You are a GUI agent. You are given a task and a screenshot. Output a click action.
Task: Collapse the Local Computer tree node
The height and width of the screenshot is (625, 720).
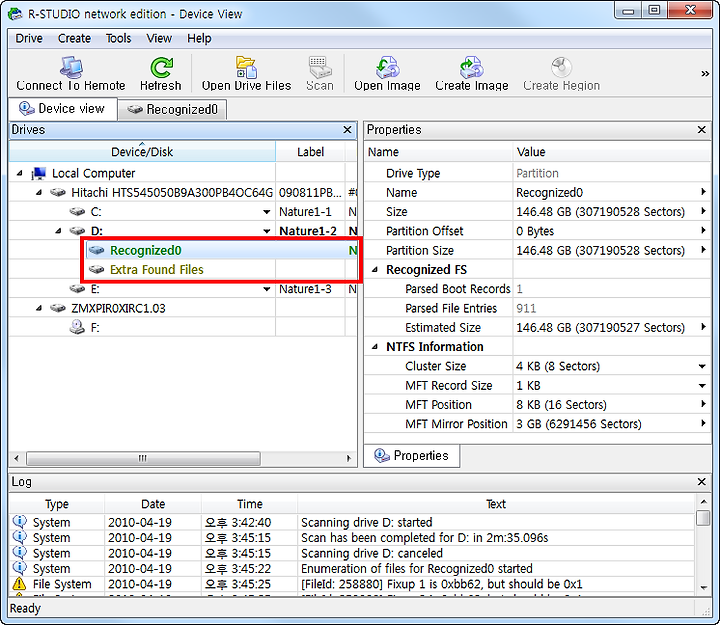tap(20, 173)
